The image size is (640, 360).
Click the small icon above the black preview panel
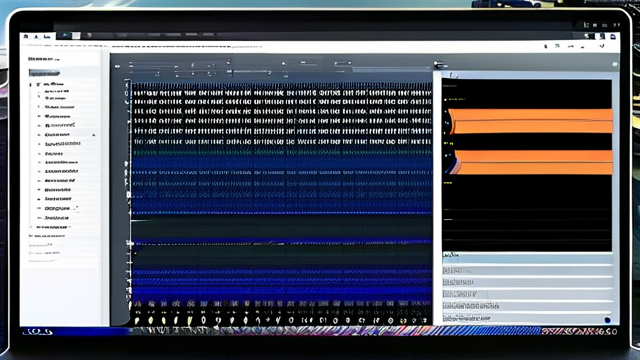pyautogui.click(x=453, y=75)
